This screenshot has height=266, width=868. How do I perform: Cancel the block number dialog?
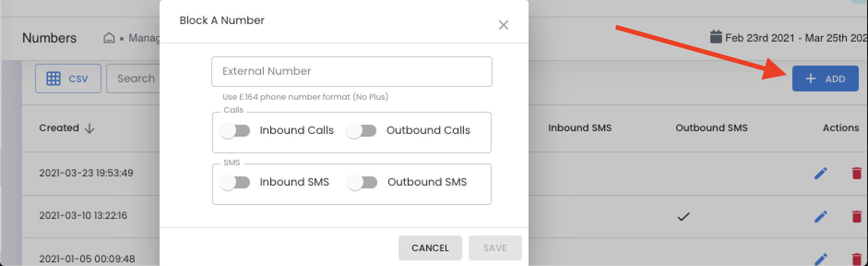pyautogui.click(x=430, y=248)
